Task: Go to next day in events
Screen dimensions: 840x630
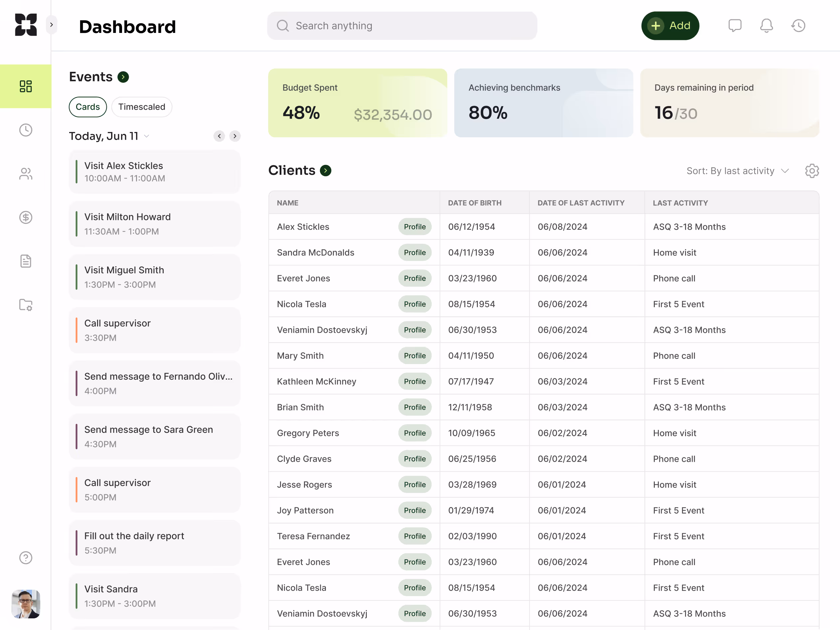Action: click(x=235, y=136)
